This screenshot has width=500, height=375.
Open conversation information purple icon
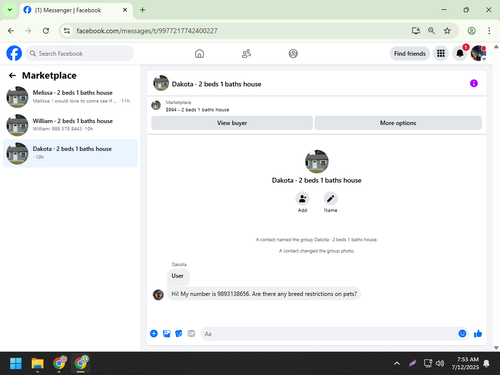coord(474,83)
